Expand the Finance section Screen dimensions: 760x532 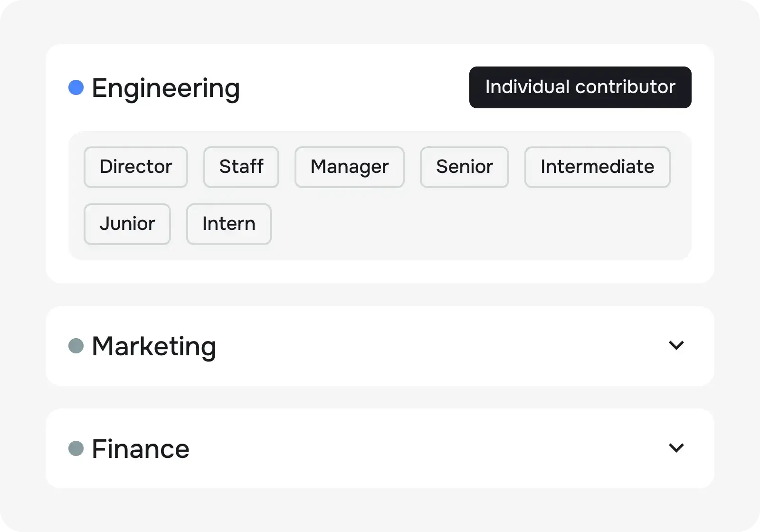pyautogui.click(x=676, y=448)
